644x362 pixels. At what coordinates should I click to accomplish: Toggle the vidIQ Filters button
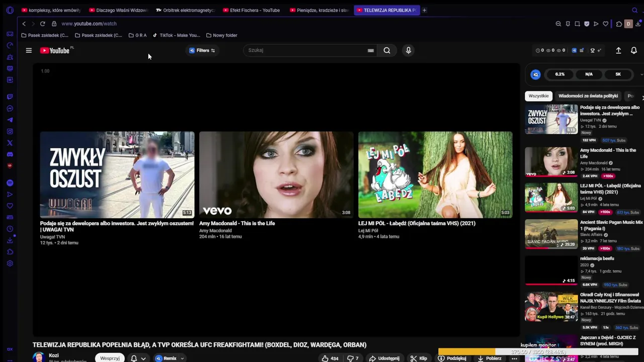tap(202, 50)
